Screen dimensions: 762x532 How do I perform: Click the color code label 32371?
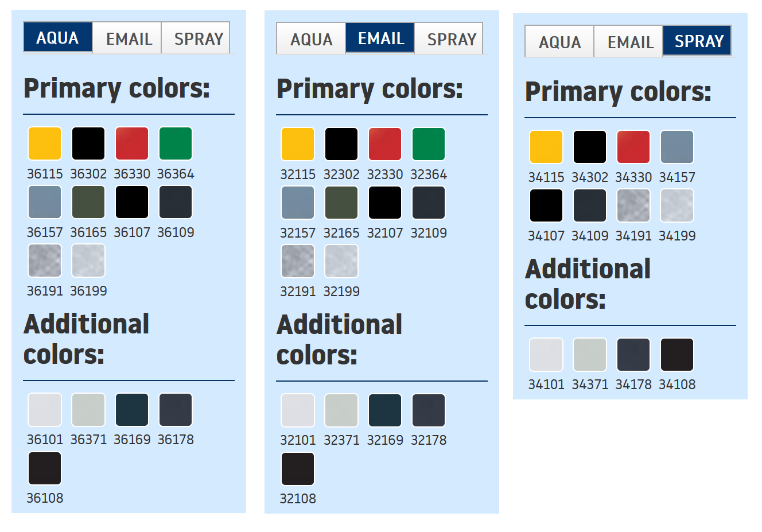click(x=341, y=440)
